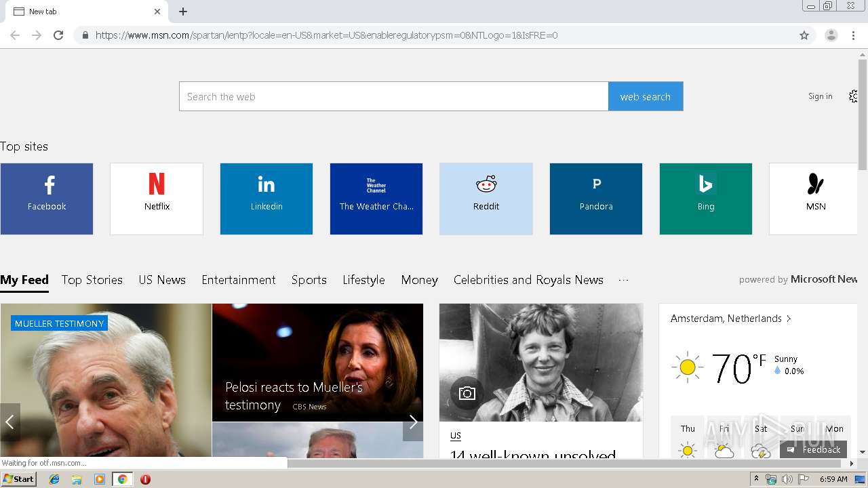Open the Facebook top site tile
This screenshot has height=488, width=868.
coord(47,199)
